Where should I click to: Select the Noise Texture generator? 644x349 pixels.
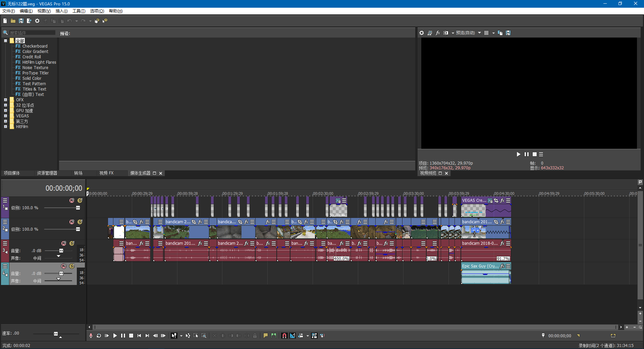(35, 68)
